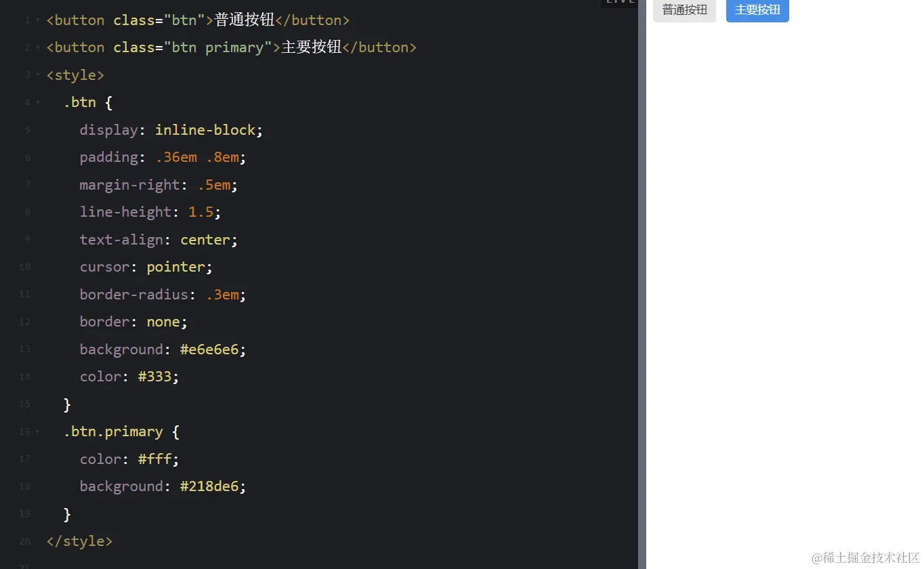Click the "border-radius: .3em;" line
This screenshot has width=924, height=569.
[163, 295]
